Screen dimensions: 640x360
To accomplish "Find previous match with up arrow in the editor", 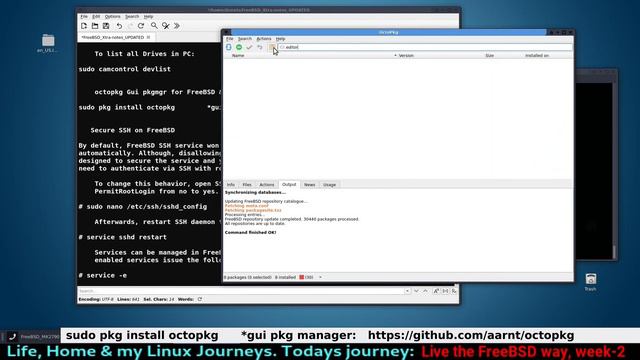I will [425, 291].
